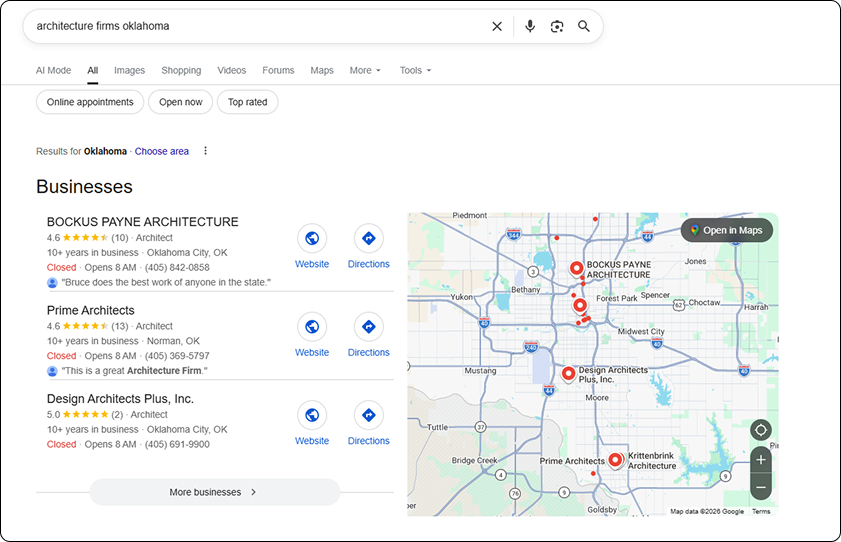Go to the Videos tab

click(232, 70)
